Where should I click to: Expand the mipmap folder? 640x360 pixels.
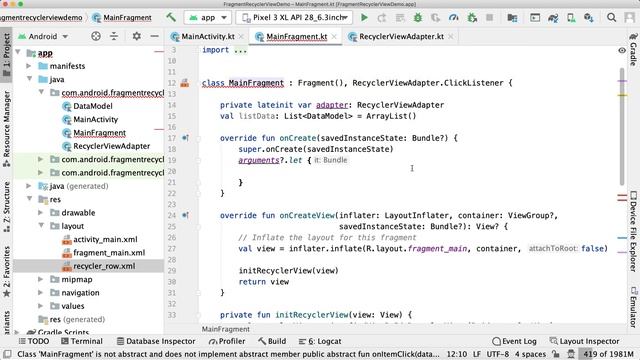click(40, 279)
